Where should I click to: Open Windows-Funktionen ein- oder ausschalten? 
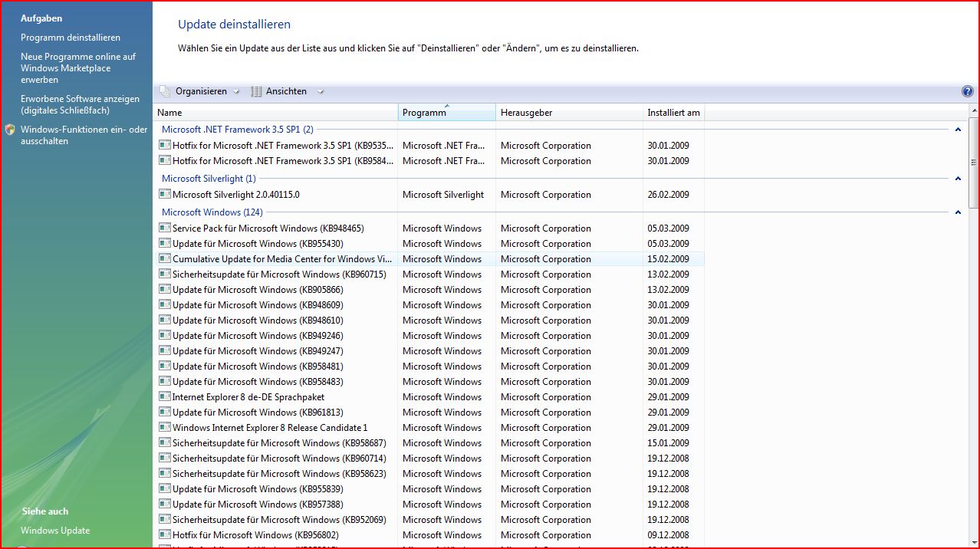coord(84,135)
